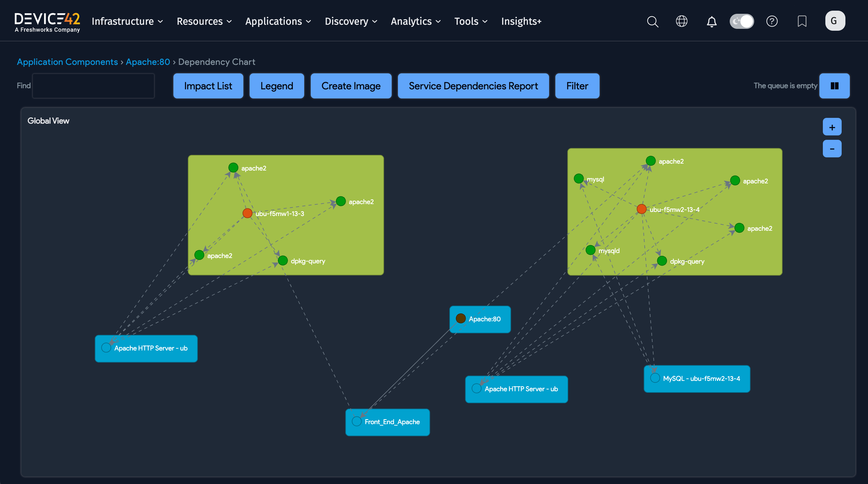The image size is (868, 484).
Task: Expand the Infrastructure menu
Action: pos(127,21)
